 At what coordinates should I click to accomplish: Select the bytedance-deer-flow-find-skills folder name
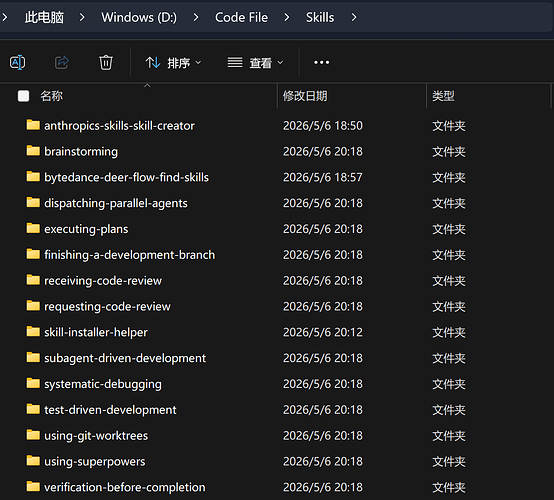(x=126, y=177)
